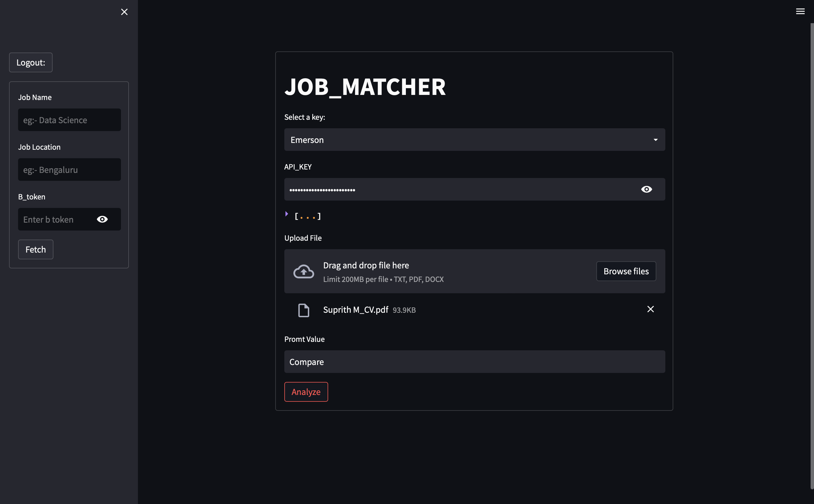
Task: Reveal the B_token field contents
Action: pyautogui.click(x=102, y=219)
